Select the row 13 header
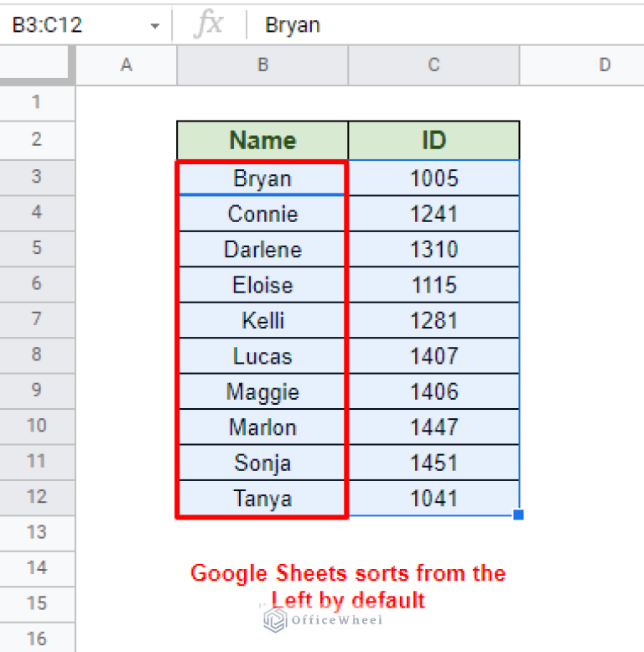This screenshot has width=644, height=652. coord(36,532)
